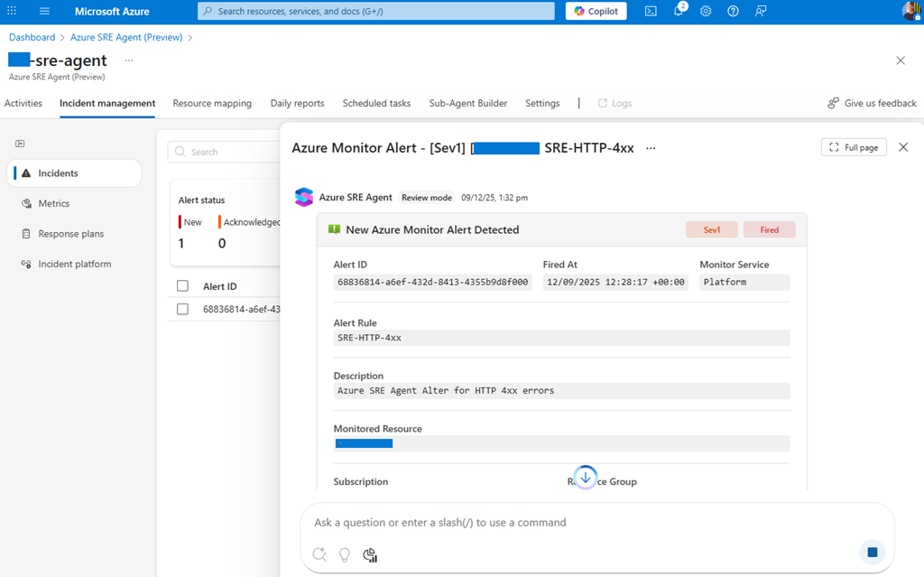This screenshot has width=924, height=577.
Task: Open the ellipsis menu next to sre-agent title
Action: [129, 60]
